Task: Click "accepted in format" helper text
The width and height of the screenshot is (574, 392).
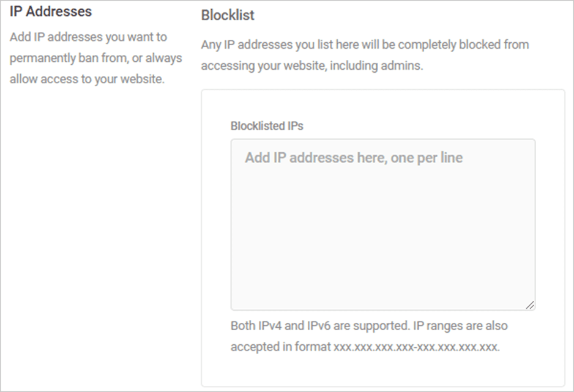Action: tap(281, 347)
